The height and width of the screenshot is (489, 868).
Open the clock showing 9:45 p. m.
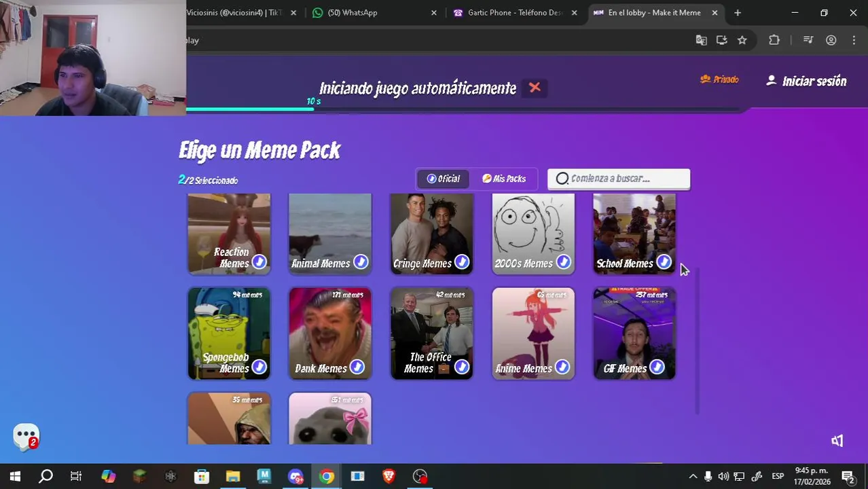pos(812,476)
